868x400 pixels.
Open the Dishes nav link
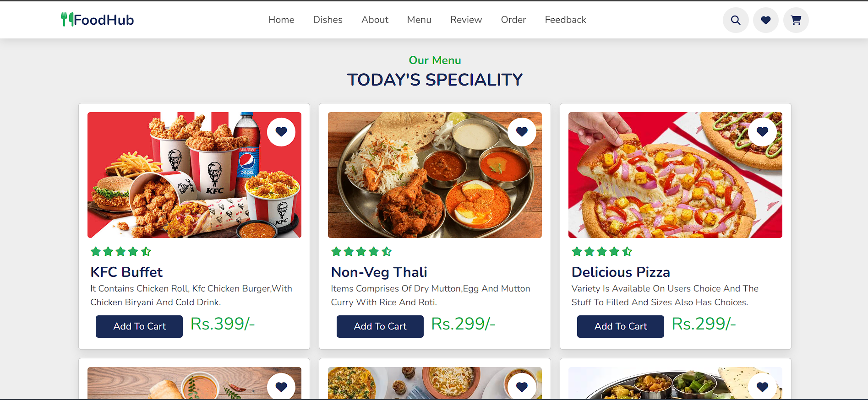click(328, 20)
